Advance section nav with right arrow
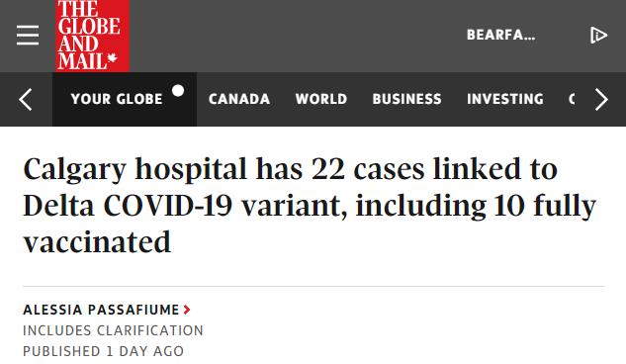 pos(601,99)
